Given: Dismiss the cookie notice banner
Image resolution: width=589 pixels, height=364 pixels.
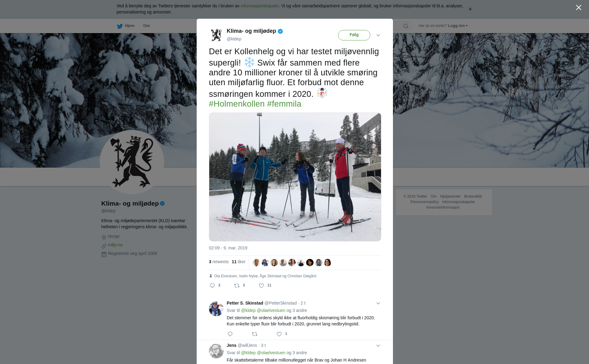Looking at the screenshot, I should 470,9.
